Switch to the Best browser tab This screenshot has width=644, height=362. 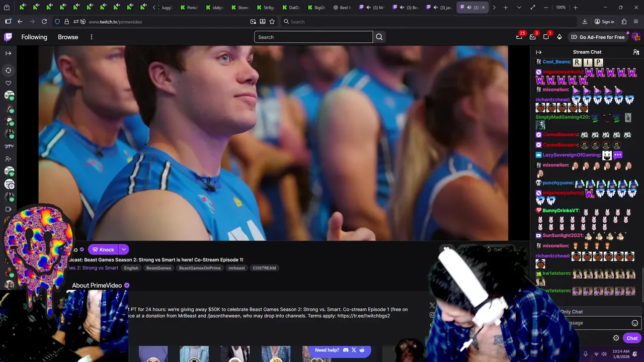pos(343,8)
